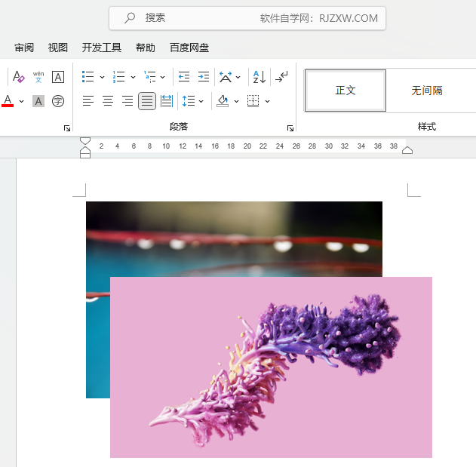Apply the 正文 style

click(x=345, y=91)
